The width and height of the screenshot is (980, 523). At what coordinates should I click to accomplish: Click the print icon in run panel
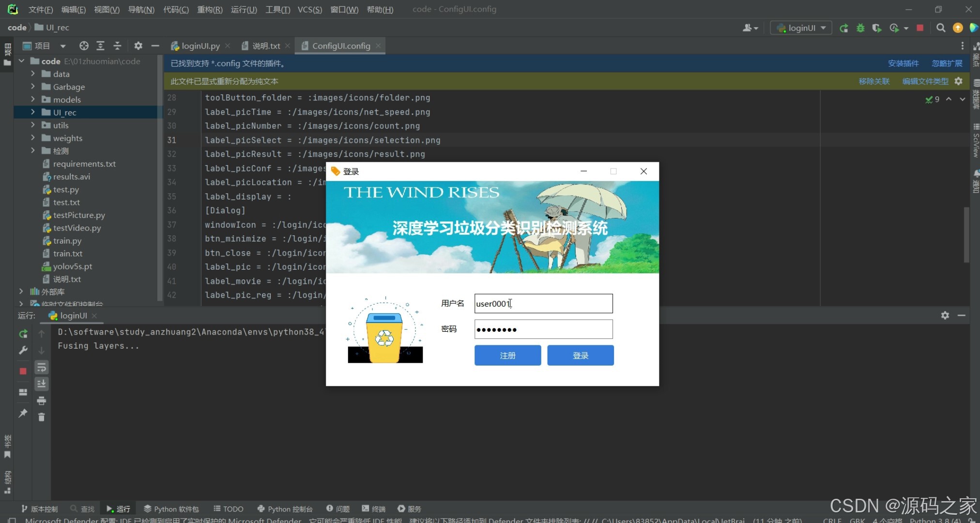[42, 400]
